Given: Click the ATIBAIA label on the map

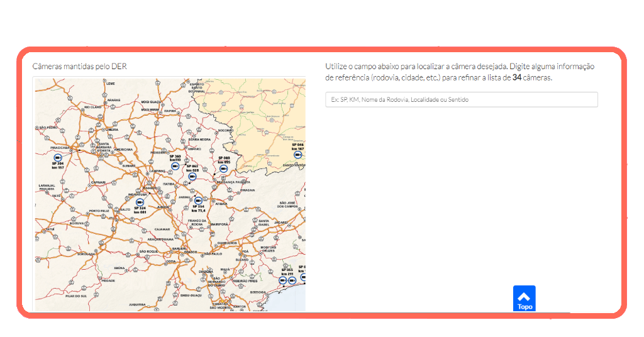Looking at the screenshot, I should [221, 204].
